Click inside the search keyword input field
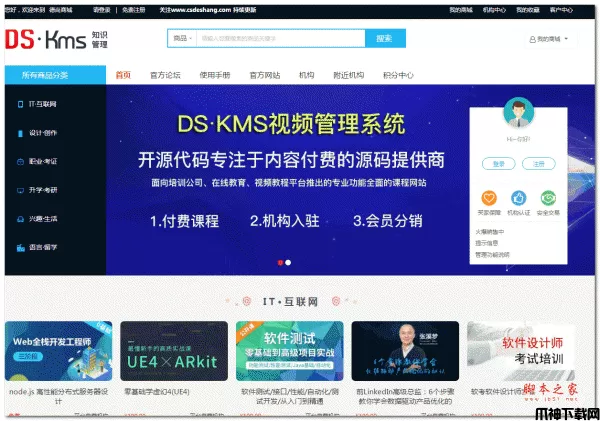600x421 pixels. tap(281, 38)
